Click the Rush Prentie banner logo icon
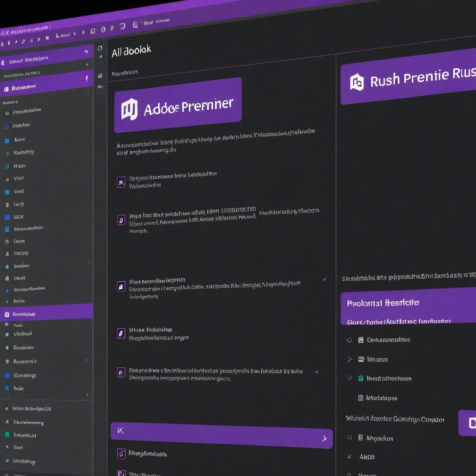The width and height of the screenshot is (476, 476). 357,82
